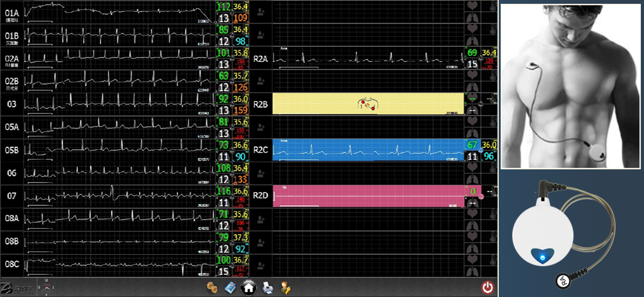644x297 pixels.
Task: Click the shirtless man wearing sensor photo
Action: tap(571, 85)
